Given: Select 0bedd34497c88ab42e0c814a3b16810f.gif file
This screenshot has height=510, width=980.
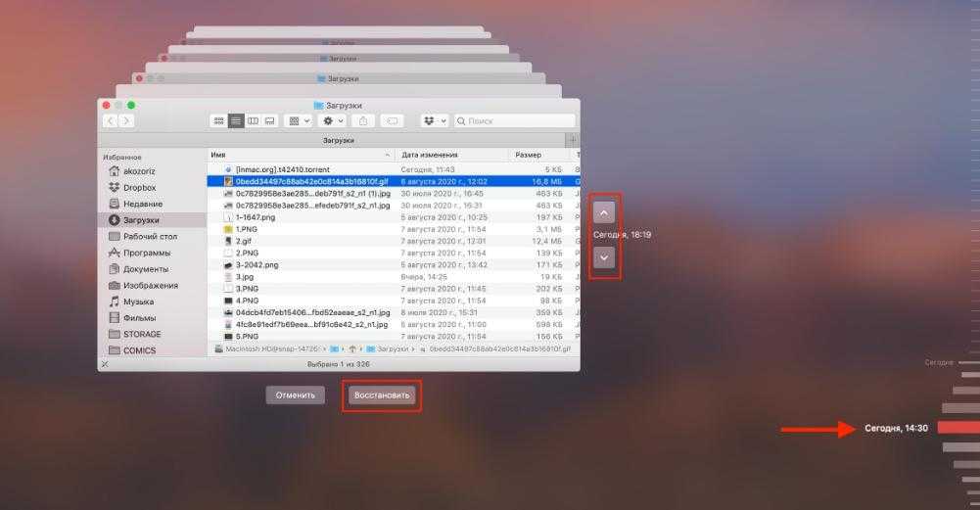Looking at the screenshot, I should point(394,181).
